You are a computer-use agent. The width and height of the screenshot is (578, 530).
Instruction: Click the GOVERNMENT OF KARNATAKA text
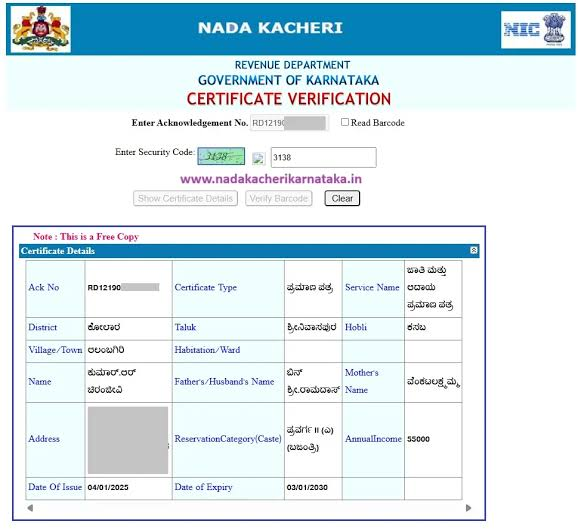pos(289,80)
